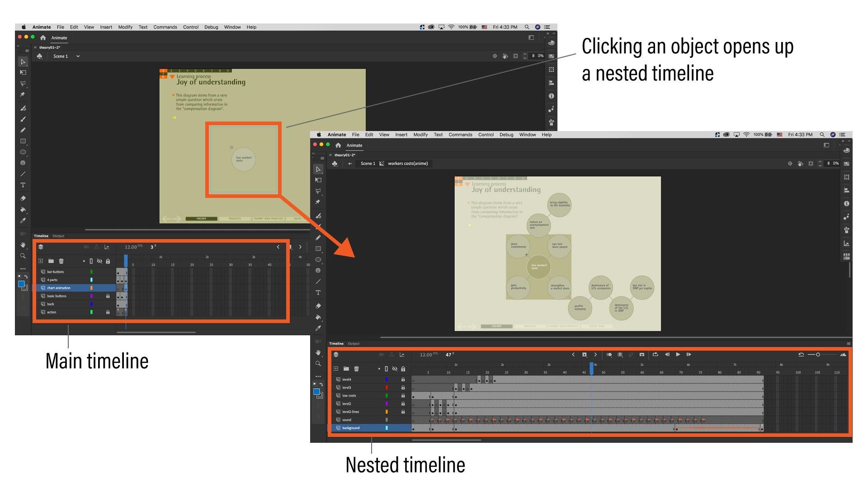Unlock the level4 layer in the nested timeline

403,380
